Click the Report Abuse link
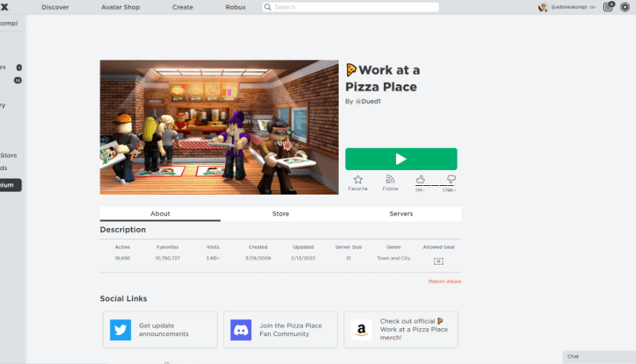This screenshot has height=364, width=636. [445, 281]
